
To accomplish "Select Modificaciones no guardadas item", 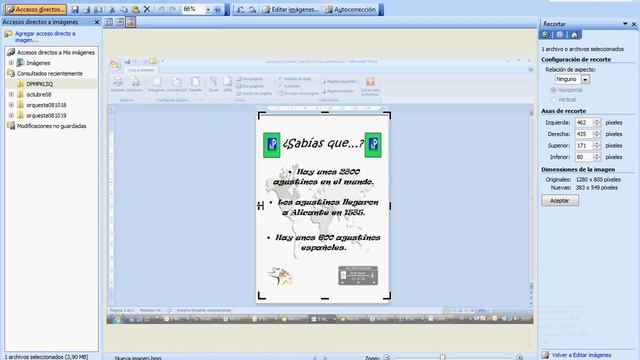I will [x=51, y=126].
